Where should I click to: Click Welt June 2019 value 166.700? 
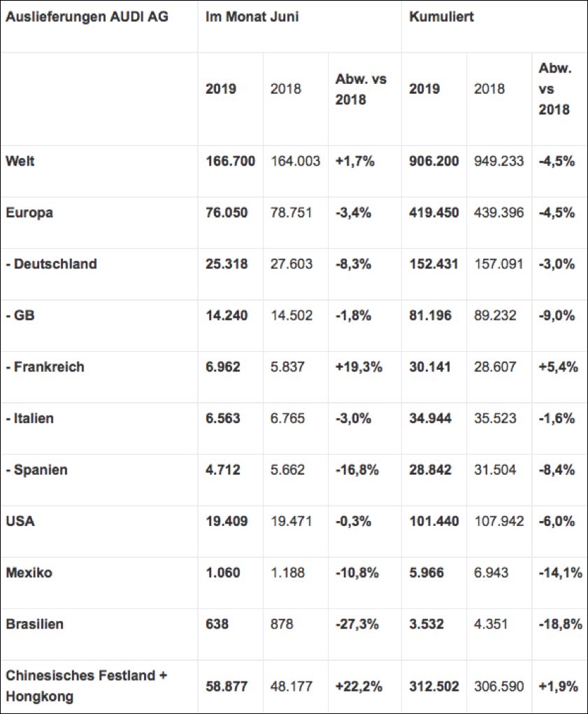click(x=230, y=162)
